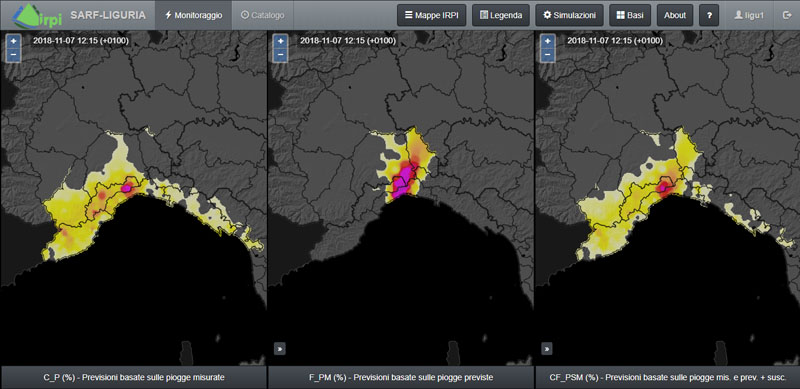Zoom out on the middle F_PM map

[281, 54]
